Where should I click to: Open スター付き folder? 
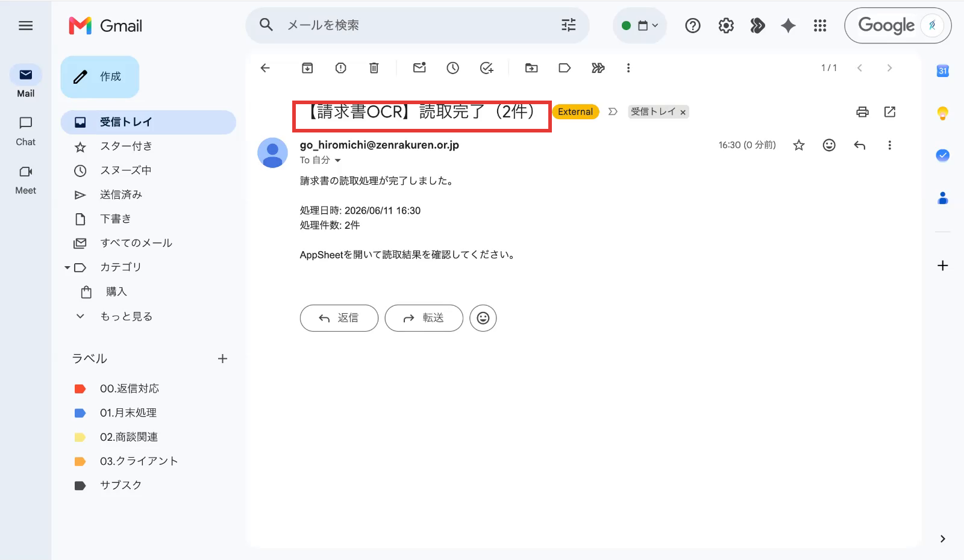pos(148,146)
